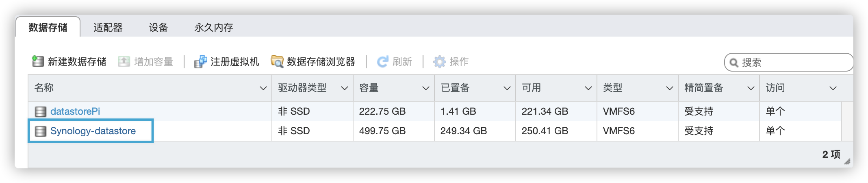Click the 搜索 search input field

788,62
